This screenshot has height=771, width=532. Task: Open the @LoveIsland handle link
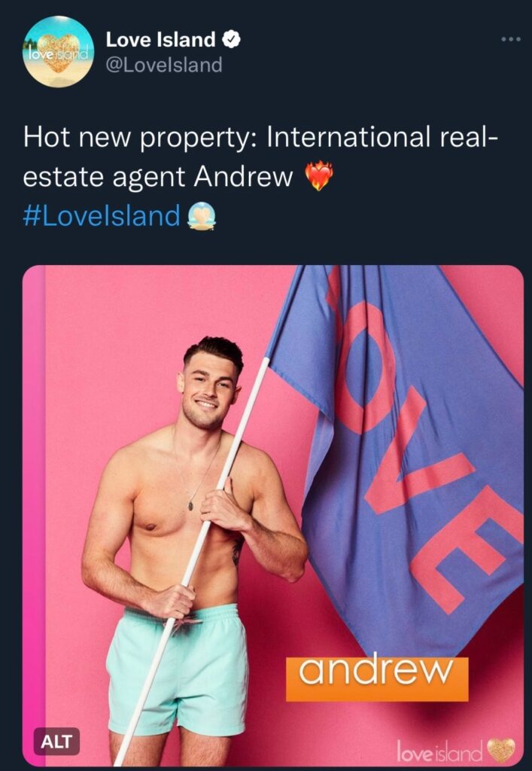(x=164, y=65)
